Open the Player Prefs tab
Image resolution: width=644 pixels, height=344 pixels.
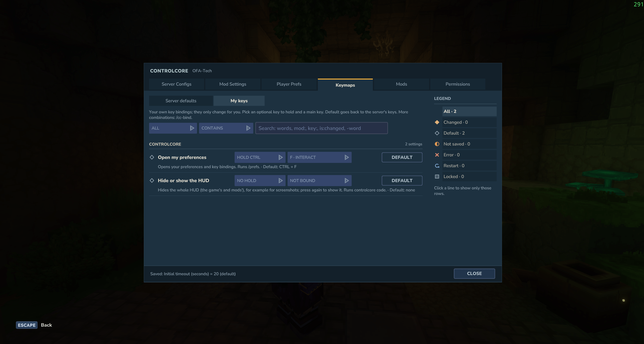tap(289, 84)
